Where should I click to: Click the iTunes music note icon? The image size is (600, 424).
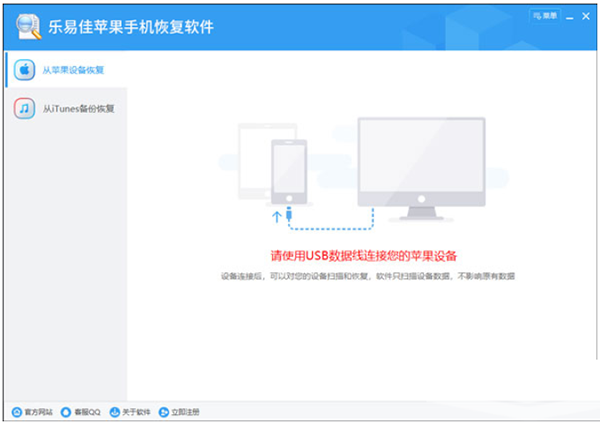(x=24, y=108)
